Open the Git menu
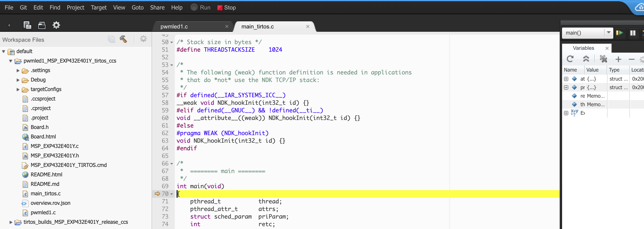Image resolution: width=644 pixels, height=229 pixels. [x=23, y=8]
